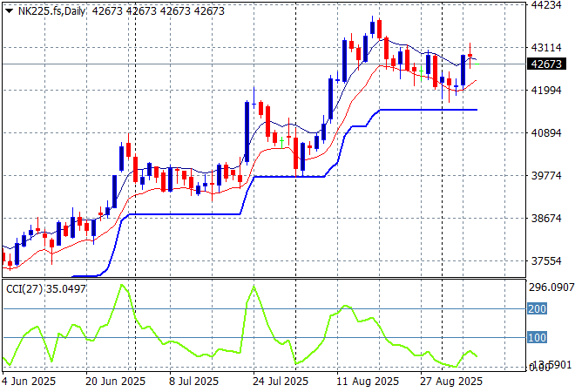
Task: Select the 20 Jun 2025 date label
Action: tap(114, 382)
